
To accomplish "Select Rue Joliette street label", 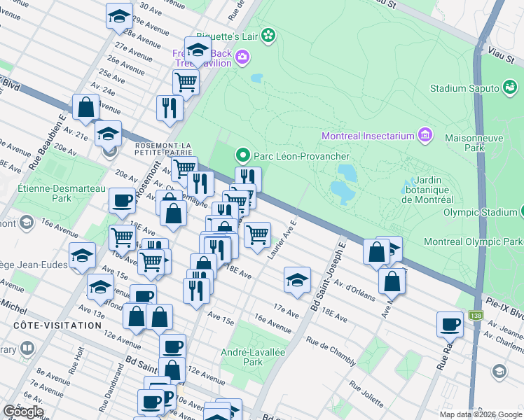I will (x=366, y=394).
